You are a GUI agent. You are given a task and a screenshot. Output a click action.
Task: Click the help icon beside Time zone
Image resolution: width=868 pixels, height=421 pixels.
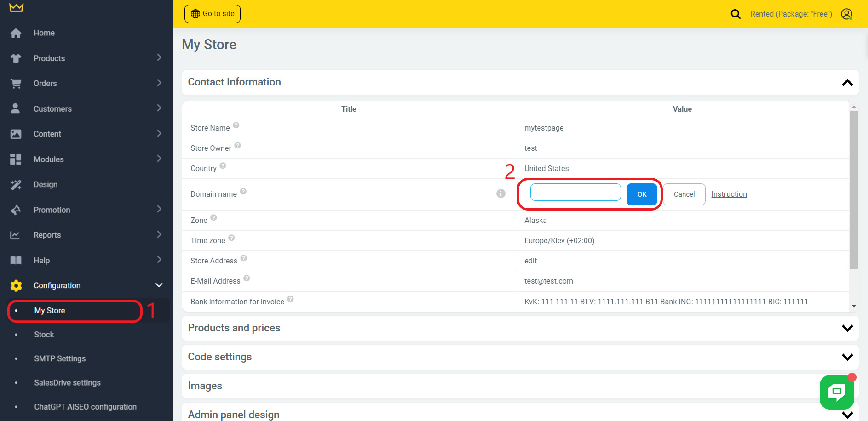pos(231,238)
